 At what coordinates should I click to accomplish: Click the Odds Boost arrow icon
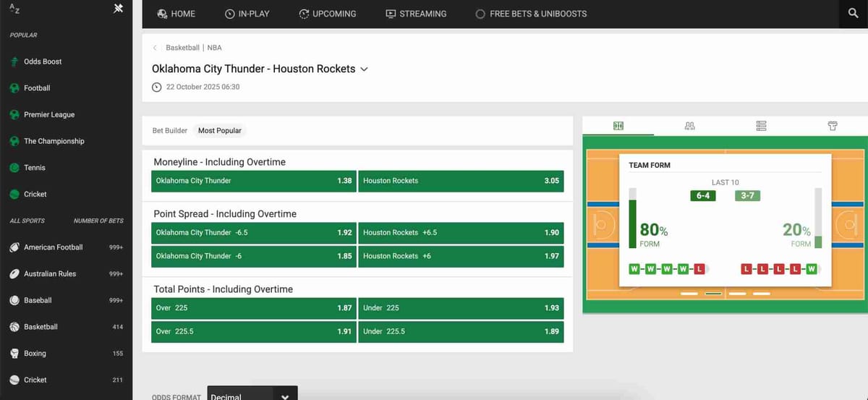point(14,61)
